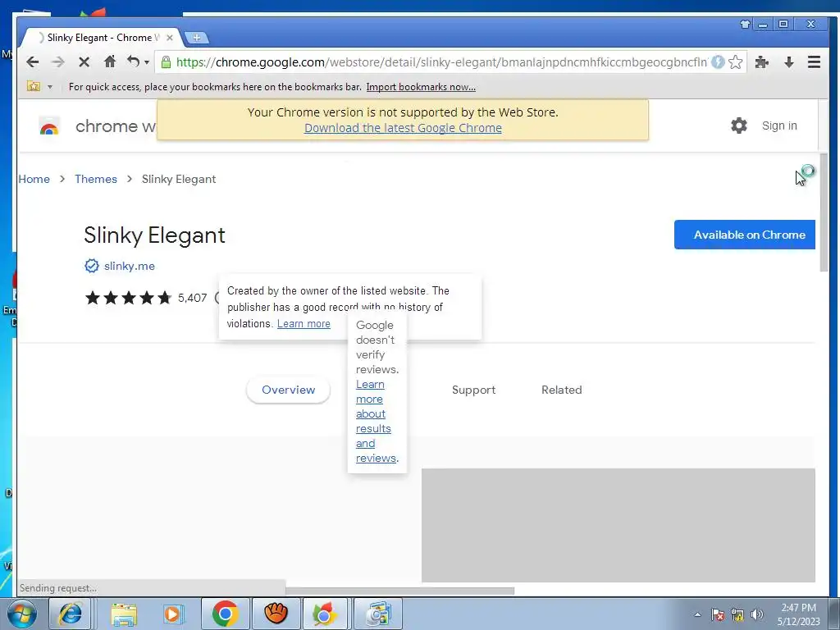The width and height of the screenshot is (840, 630).
Task: Open a new tab with plus button
Action: click(197, 38)
